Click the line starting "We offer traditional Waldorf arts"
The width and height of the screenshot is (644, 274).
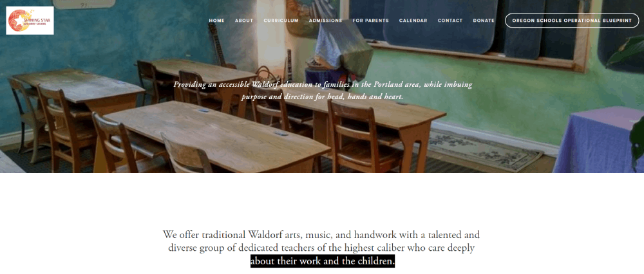321,235
